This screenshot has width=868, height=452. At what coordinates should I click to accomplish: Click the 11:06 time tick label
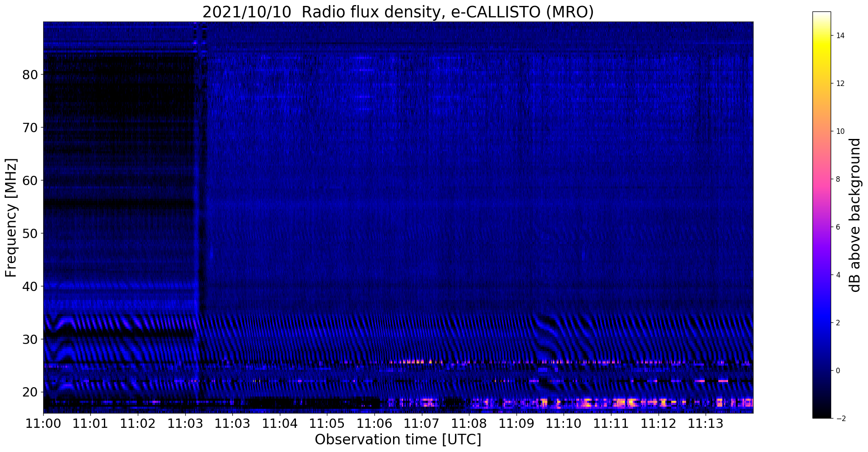pos(374,423)
